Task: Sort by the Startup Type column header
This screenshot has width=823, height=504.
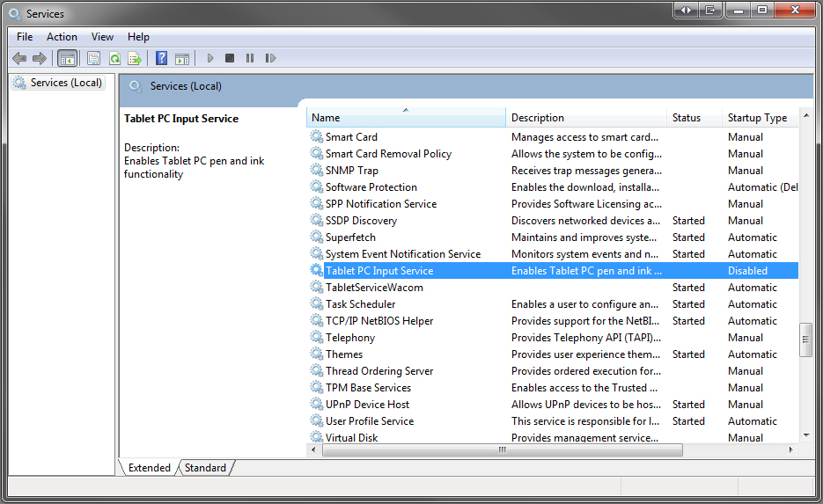Action: click(x=757, y=118)
